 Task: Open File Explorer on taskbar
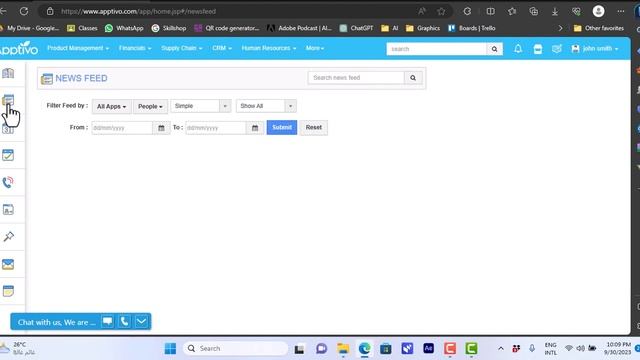click(343, 349)
